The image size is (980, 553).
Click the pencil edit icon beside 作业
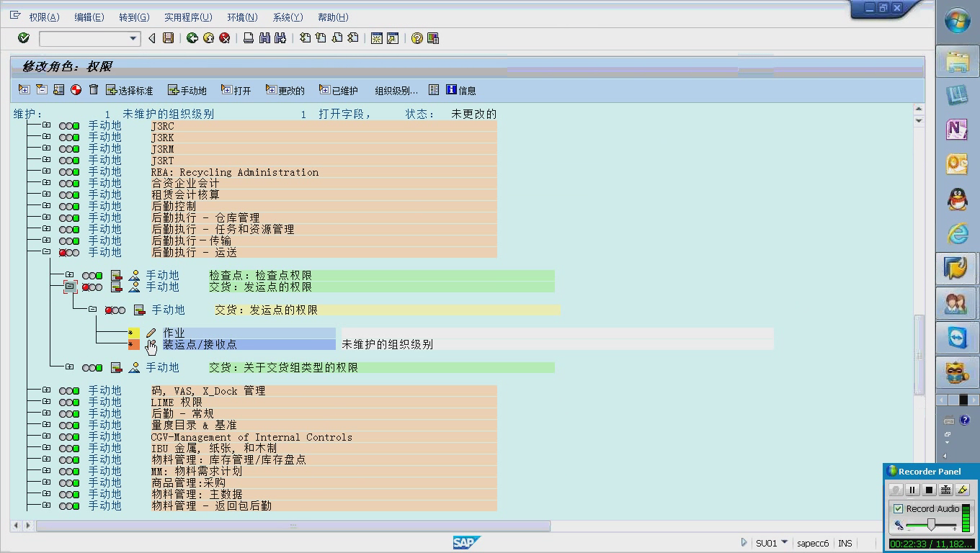point(151,333)
